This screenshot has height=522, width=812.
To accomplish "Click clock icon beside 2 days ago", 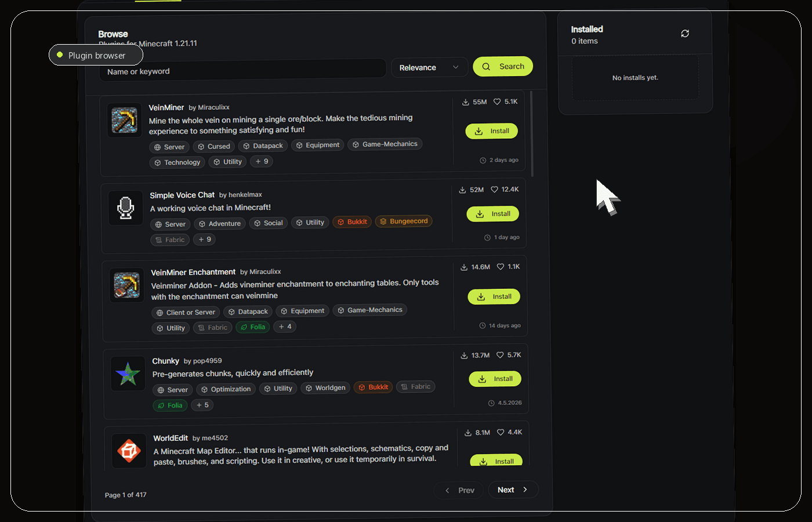I will coord(483,160).
